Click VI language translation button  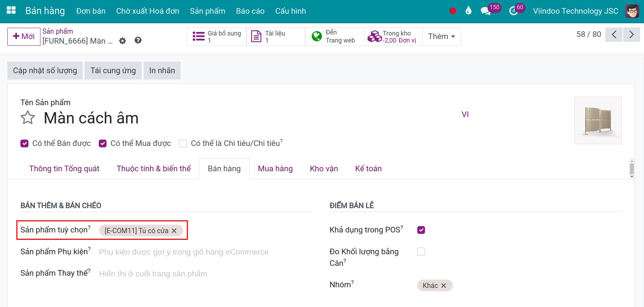pos(465,115)
